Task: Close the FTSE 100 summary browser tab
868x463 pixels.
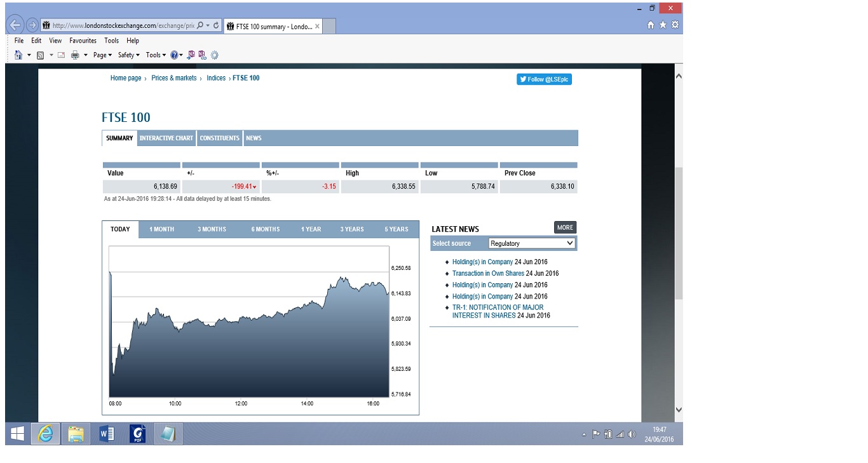Action: pos(317,26)
